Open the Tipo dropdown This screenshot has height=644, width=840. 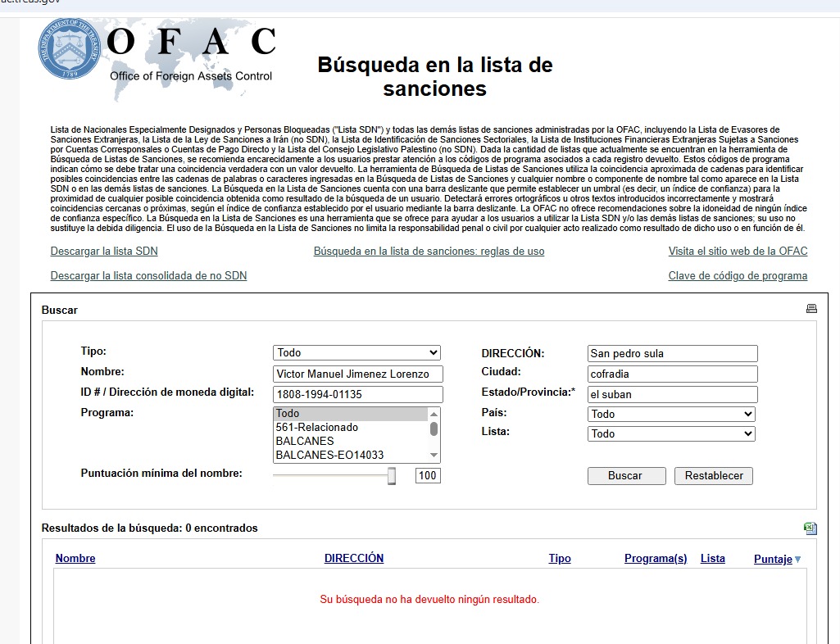coord(356,352)
